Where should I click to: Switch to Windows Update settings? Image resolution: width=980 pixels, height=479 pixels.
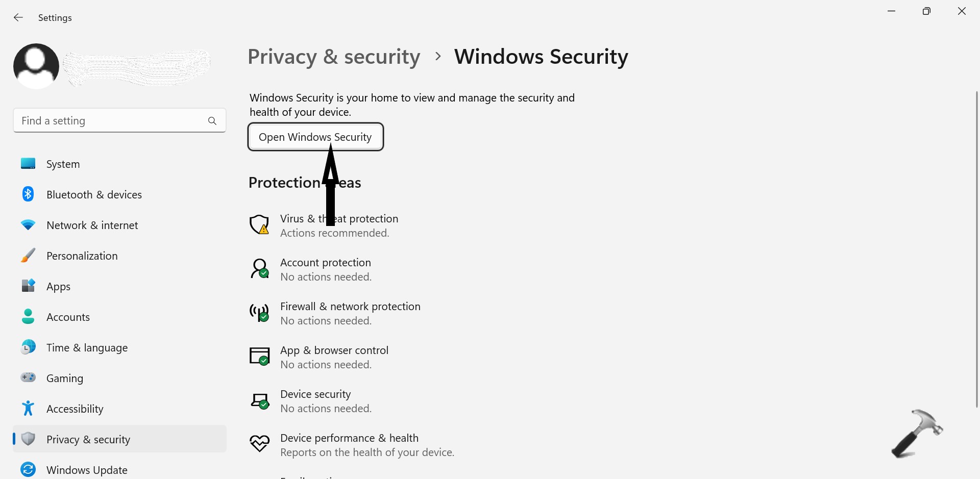87,470
